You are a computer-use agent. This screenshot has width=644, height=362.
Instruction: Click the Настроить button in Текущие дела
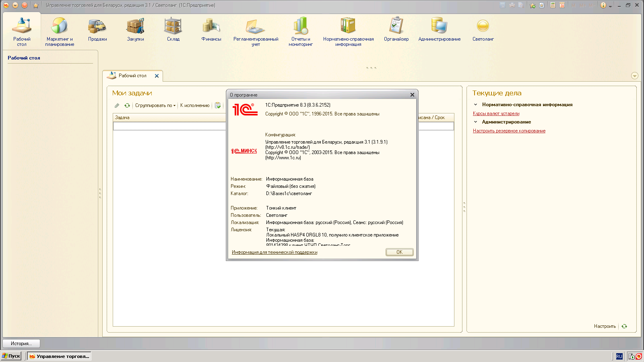pos(605,326)
